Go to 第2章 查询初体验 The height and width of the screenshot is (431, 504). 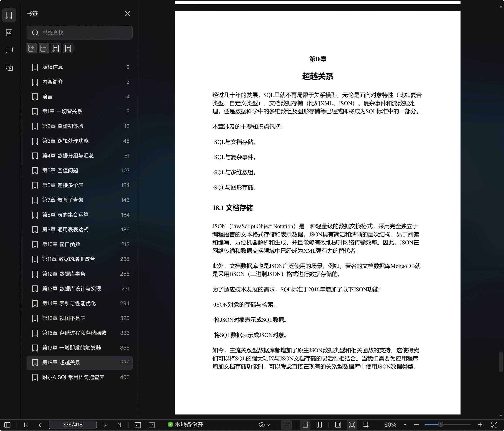click(80, 126)
